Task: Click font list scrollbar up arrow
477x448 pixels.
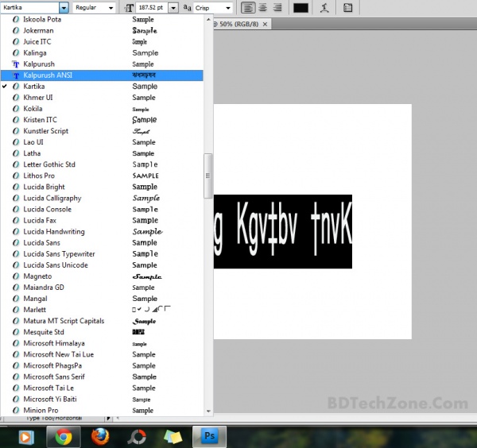Action: tap(208, 19)
